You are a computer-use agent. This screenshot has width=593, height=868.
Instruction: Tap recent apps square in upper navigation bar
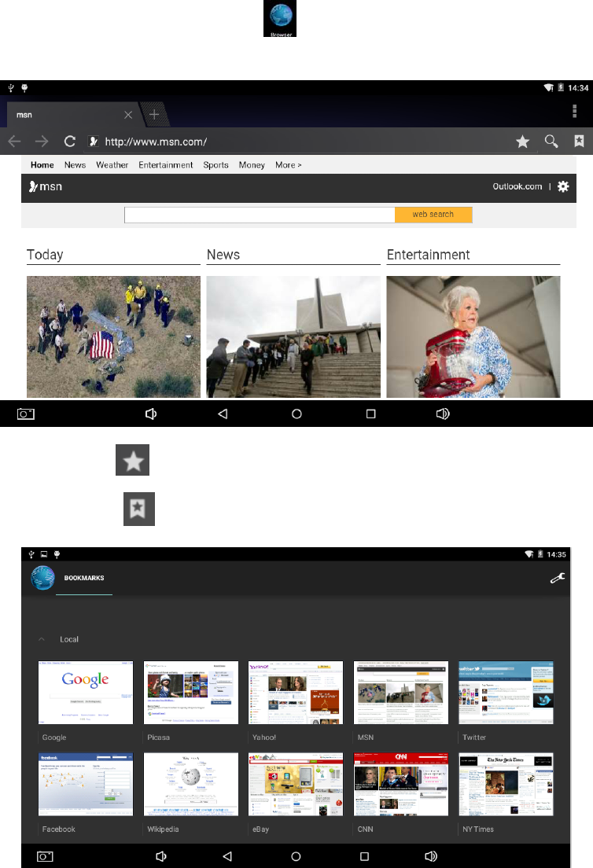pyautogui.click(x=371, y=414)
